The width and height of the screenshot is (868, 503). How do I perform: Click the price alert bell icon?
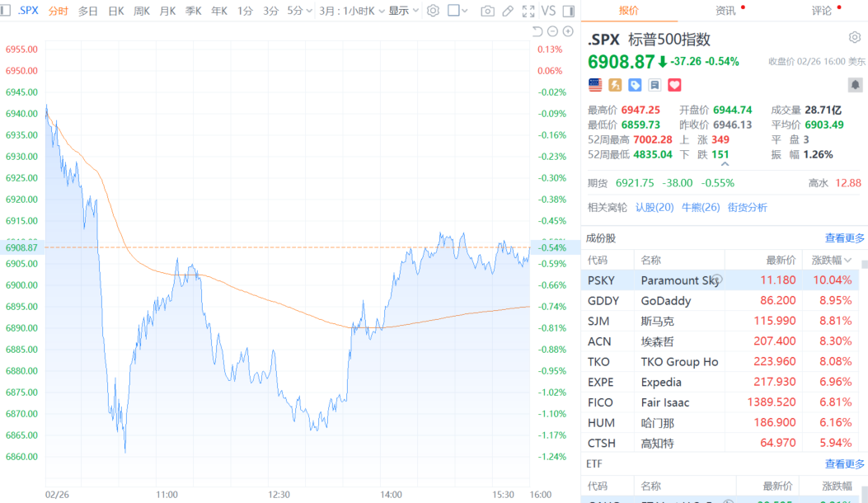(x=855, y=85)
